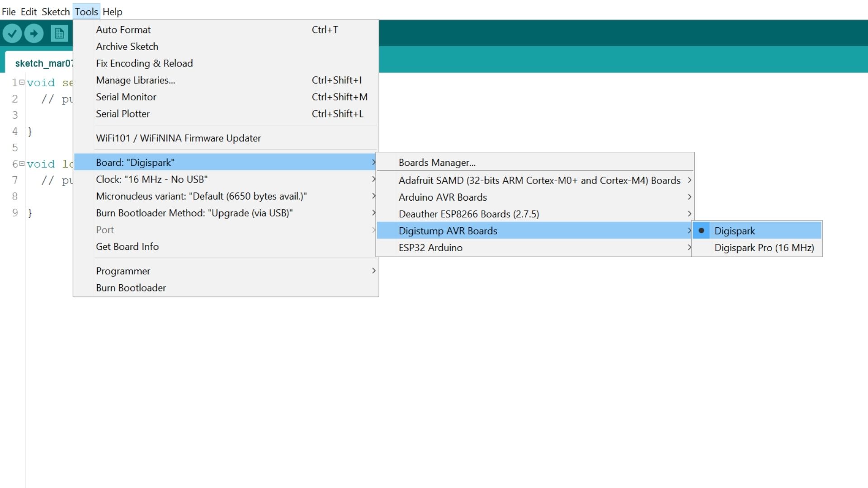Expand Digistump AVR Boards submenu
The image size is (868, 488).
point(535,231)
